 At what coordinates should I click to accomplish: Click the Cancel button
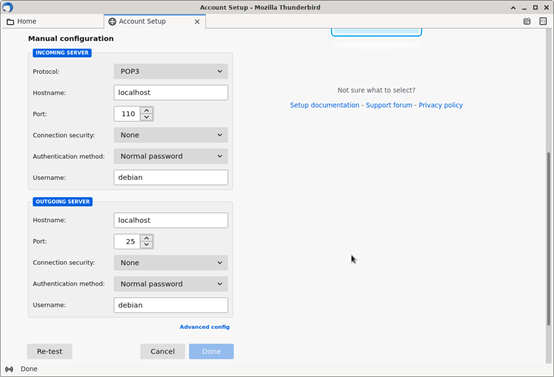click(163, 351)
